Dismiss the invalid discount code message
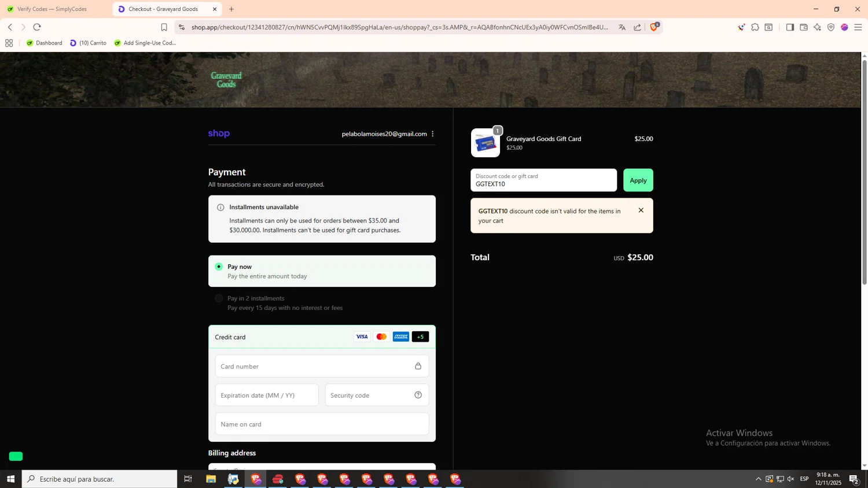 pyautogui.click(x=641, y=210)
